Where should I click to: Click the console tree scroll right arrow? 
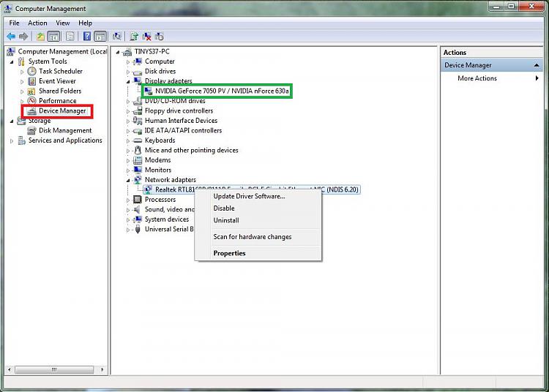click(102, 369)
